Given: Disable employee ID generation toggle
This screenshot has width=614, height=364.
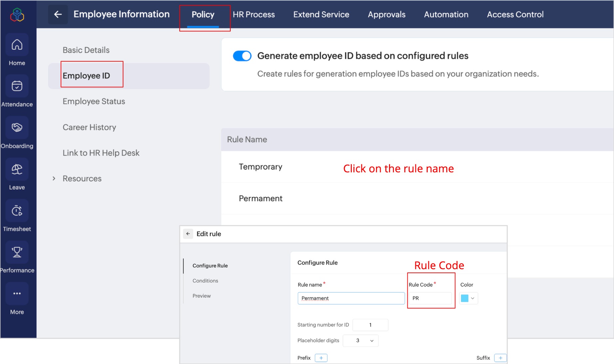Looking at the screenshot, I should pyautogui.click(x=242, y=56).
